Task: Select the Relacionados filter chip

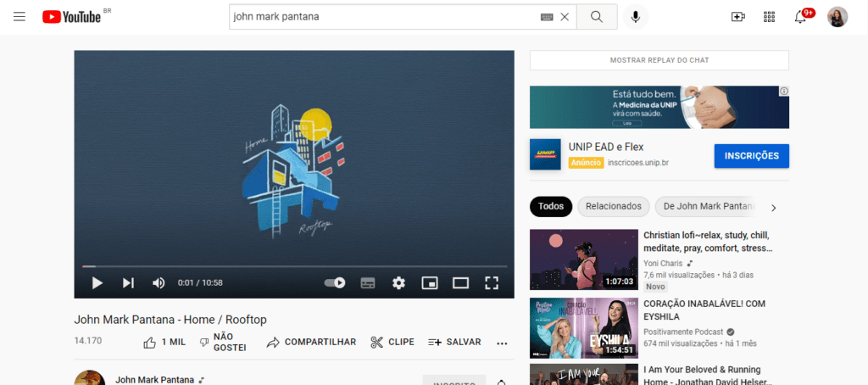Action: (x=613, y=207)
